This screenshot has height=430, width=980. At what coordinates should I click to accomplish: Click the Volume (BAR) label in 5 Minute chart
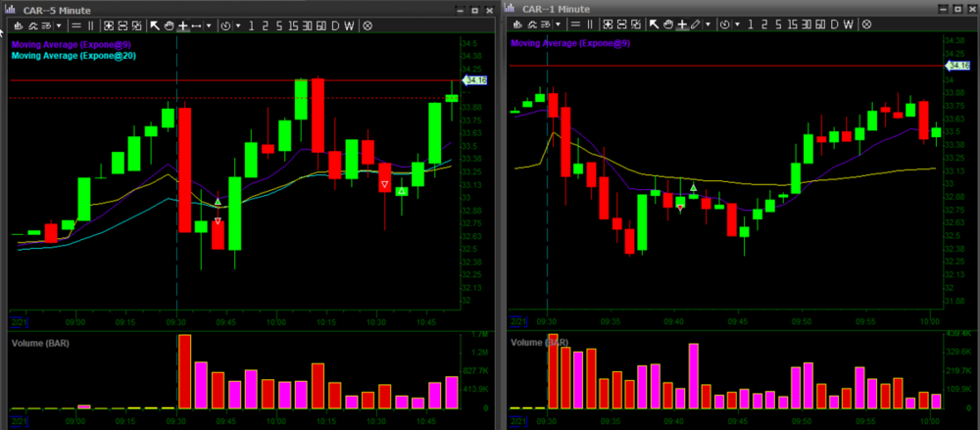40,343
